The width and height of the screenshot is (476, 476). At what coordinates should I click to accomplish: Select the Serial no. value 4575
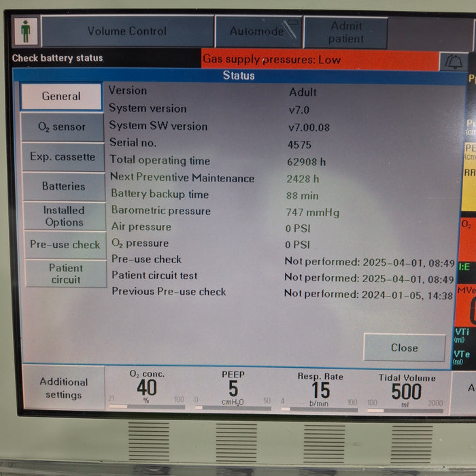point(299,145)
